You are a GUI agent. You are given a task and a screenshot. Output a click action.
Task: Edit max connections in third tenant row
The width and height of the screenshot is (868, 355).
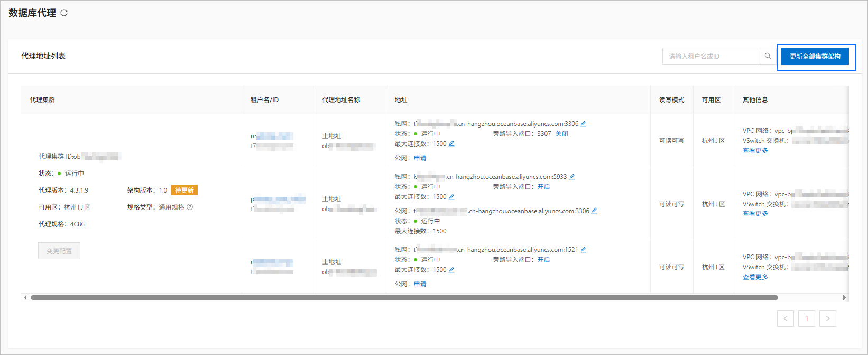click(x=451, y=270)
